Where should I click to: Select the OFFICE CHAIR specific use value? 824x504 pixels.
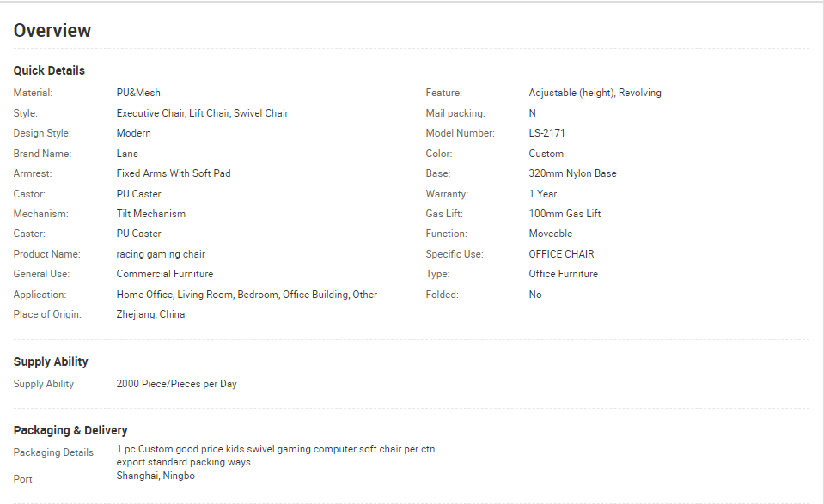(561, 254)
